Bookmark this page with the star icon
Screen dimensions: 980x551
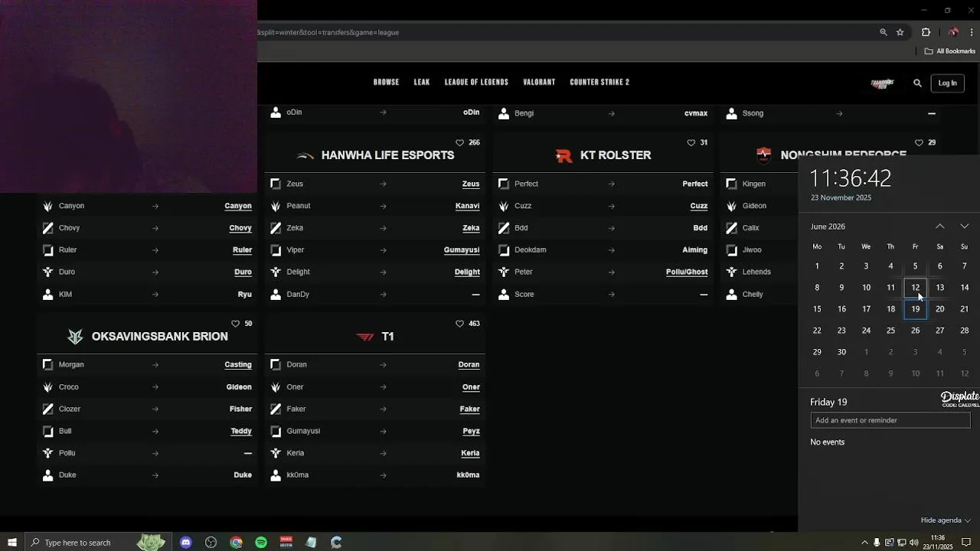[900, 32]
